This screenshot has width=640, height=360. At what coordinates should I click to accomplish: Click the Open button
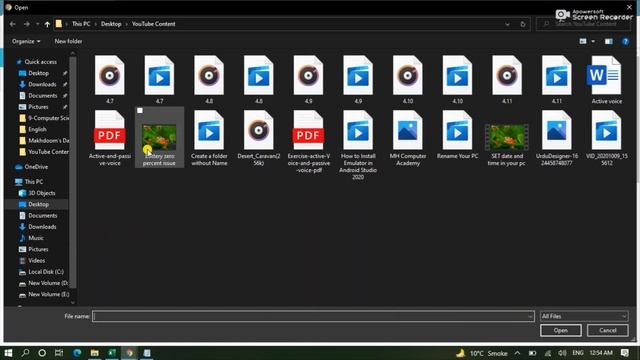(x=560, y=330)
